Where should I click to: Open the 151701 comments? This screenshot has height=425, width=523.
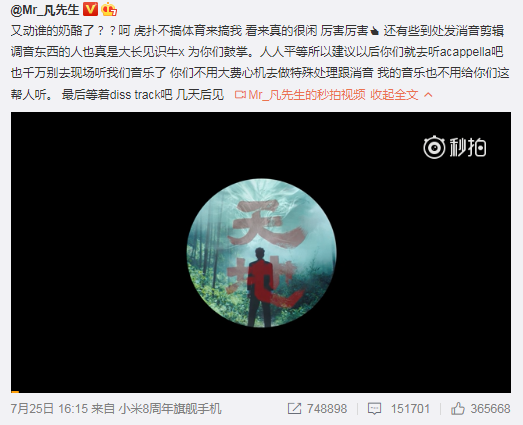pyautogui.click(x=410, y=409)
